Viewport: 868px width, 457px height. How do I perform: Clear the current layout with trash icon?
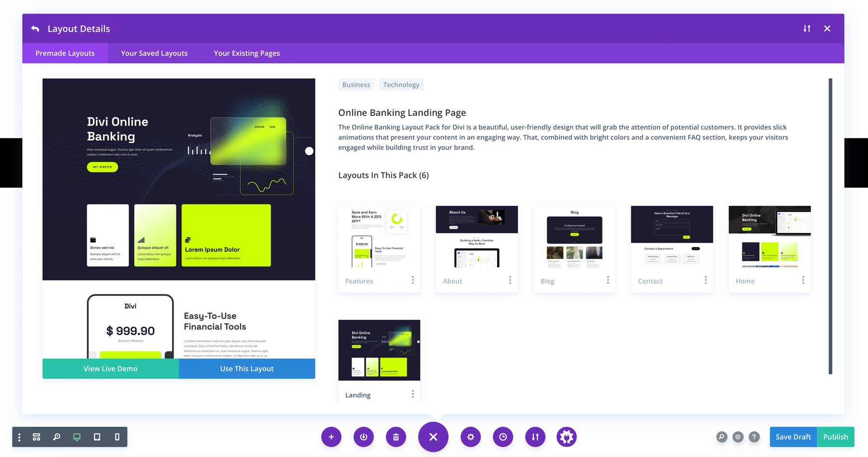396,437
